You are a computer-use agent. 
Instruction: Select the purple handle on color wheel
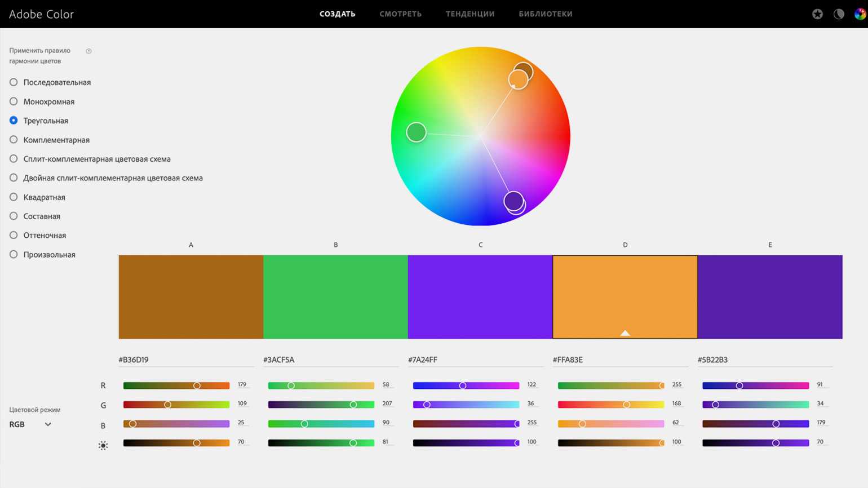pos(513,201)
